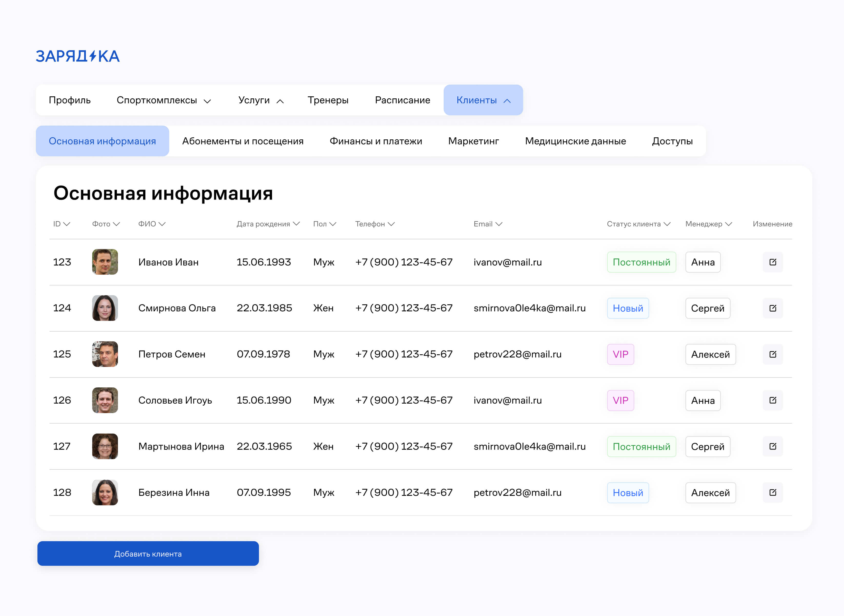Sort by the ФИО column
Viewport: 844px width, 616px height.
pos(152,224)
